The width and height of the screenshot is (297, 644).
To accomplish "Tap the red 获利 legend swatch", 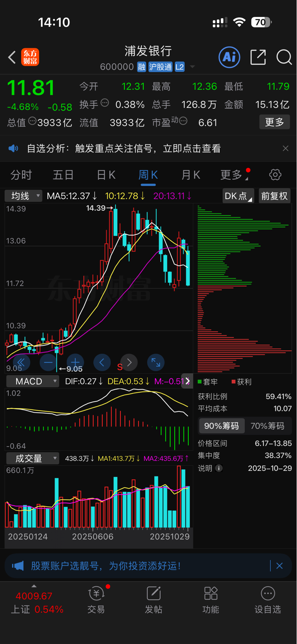I will [x=233, y=382].
